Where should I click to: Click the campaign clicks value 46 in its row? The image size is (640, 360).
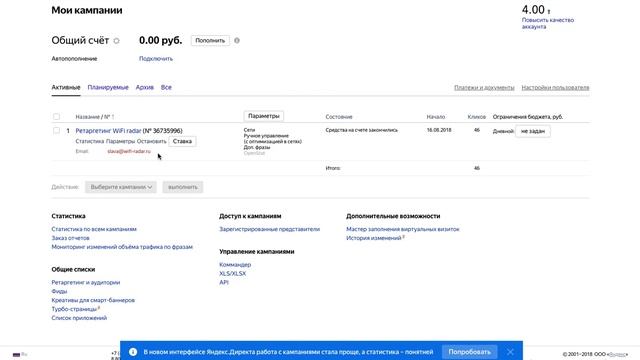[477, 130]
